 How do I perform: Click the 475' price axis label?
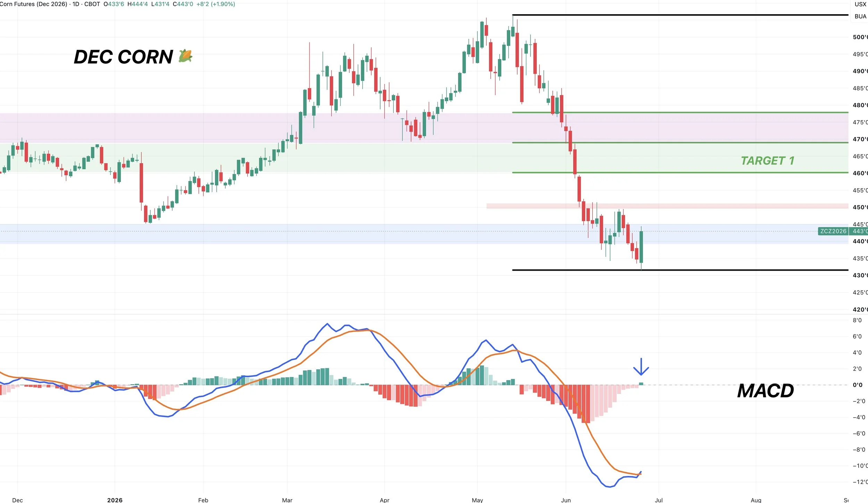pos(860,122)
